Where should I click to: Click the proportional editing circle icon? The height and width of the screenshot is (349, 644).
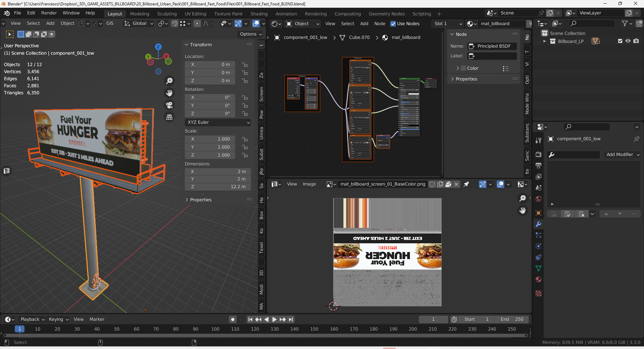(197, 23)
